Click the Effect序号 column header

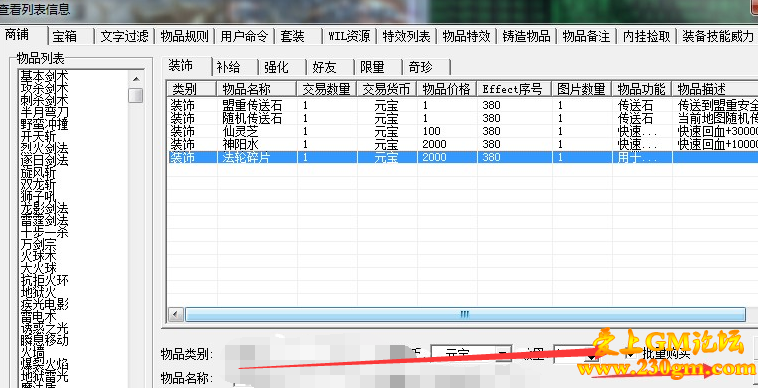click(x=514, y=89)
